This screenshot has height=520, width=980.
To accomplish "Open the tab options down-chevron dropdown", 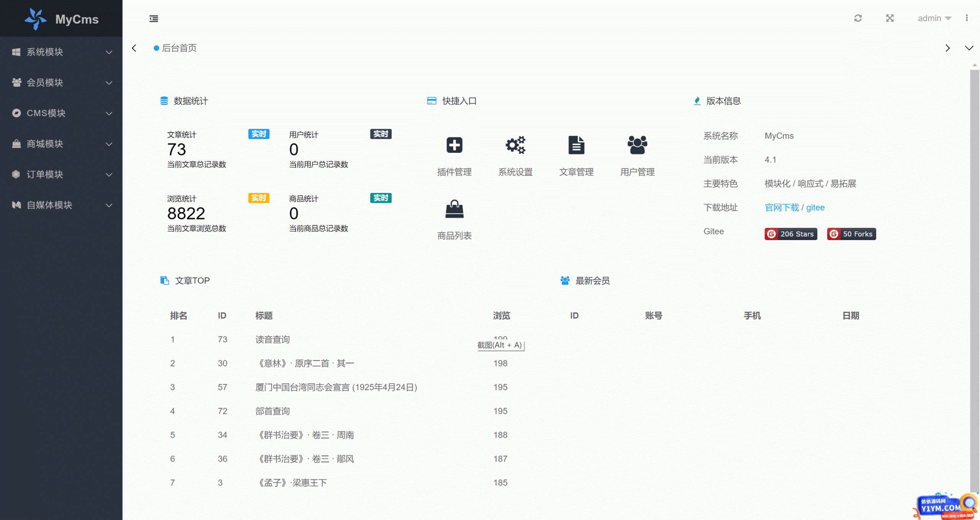I will (969, 48).
